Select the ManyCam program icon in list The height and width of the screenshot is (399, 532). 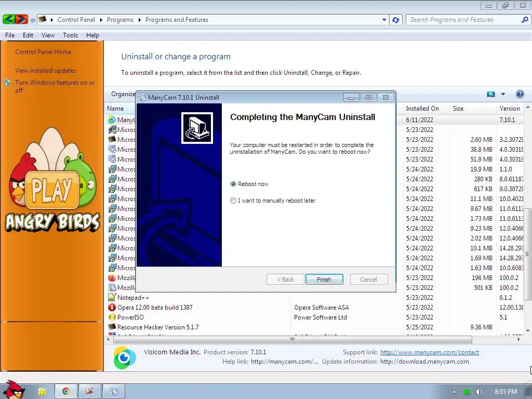[x=112, y=120]
